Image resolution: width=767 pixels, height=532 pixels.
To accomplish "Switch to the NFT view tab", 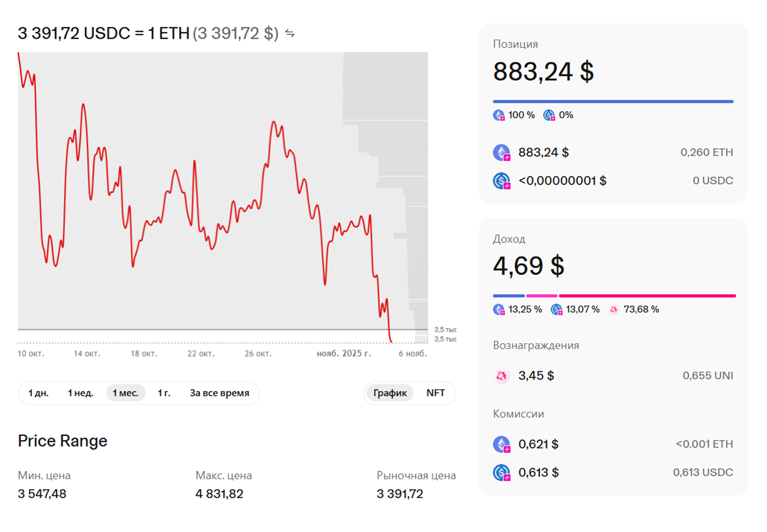I will (x=435, y=393).
